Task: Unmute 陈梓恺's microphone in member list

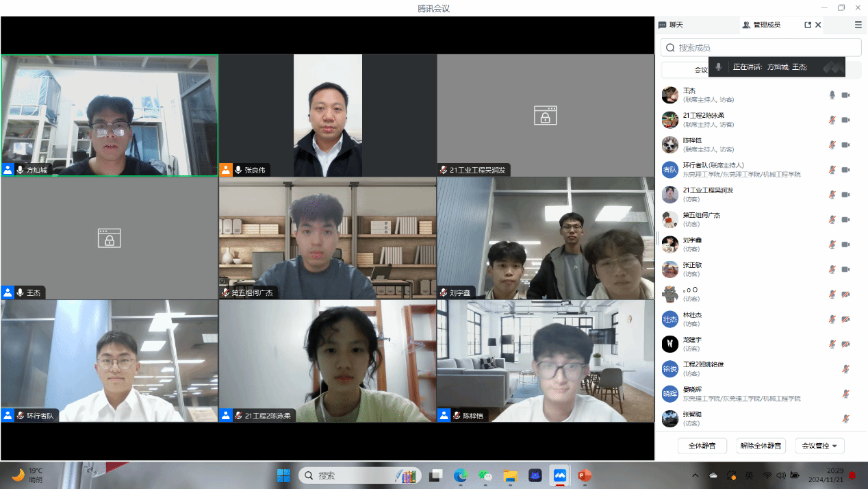Action: coord(832,145)
